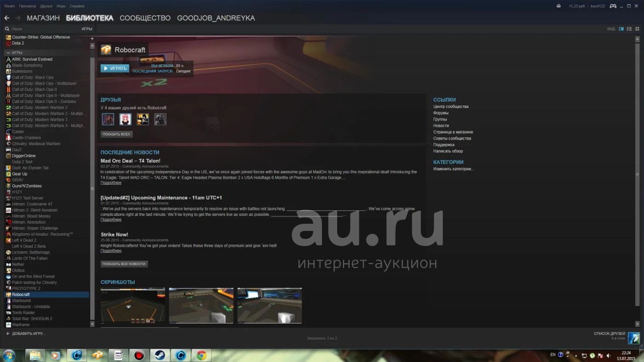Open the red record app in taskbar
The height and width of the screenshot is (362, 644).
click(x=139, y=355)
